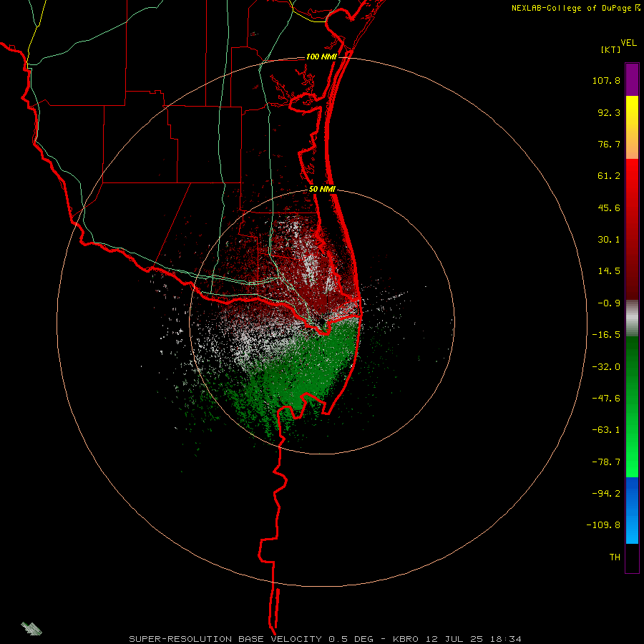Screen dimensions: 644x644
Task: Click the 92.3 scale value
Action: [609, 112]
